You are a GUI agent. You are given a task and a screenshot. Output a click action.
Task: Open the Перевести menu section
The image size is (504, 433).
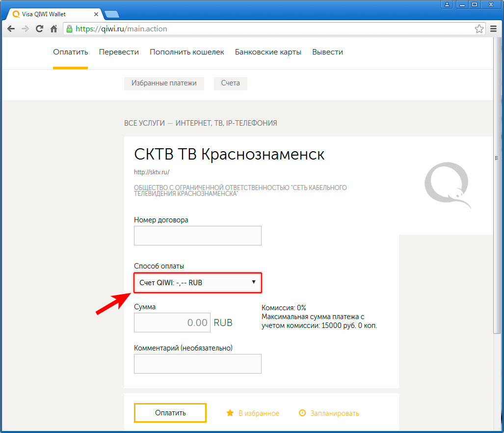[x=119, y=52]
